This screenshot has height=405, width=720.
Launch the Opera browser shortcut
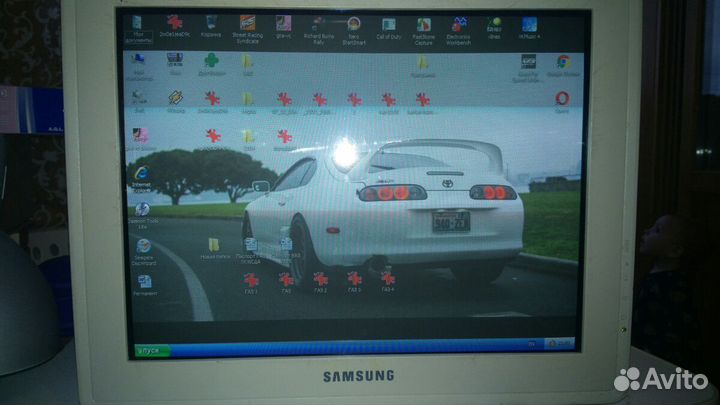click(562, 102)
